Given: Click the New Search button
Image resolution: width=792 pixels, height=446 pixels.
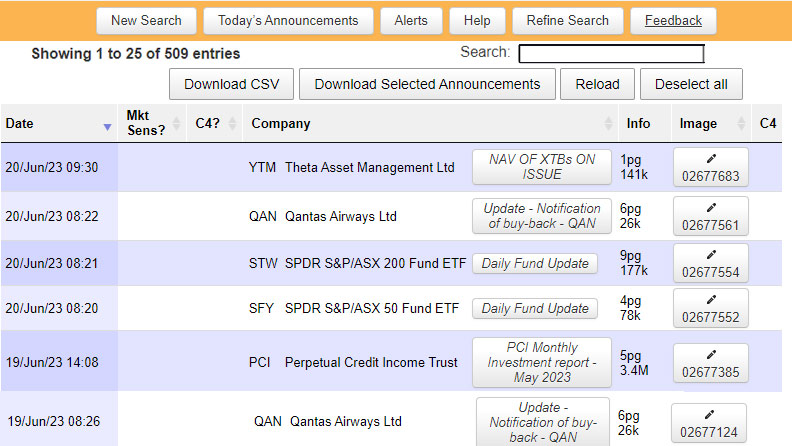Looking at the screenshot, I should click(x=146, y=20).
